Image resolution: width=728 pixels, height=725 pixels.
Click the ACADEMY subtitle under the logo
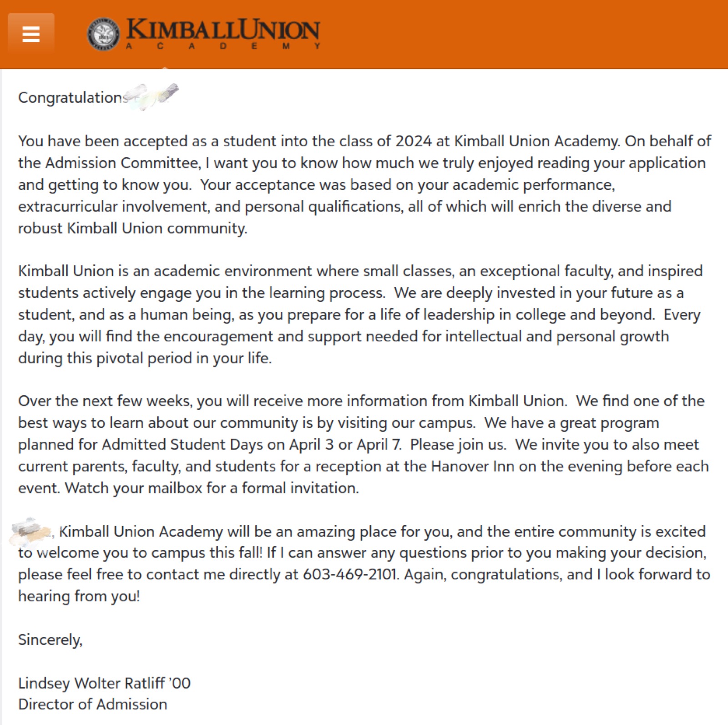click(223, 46)
